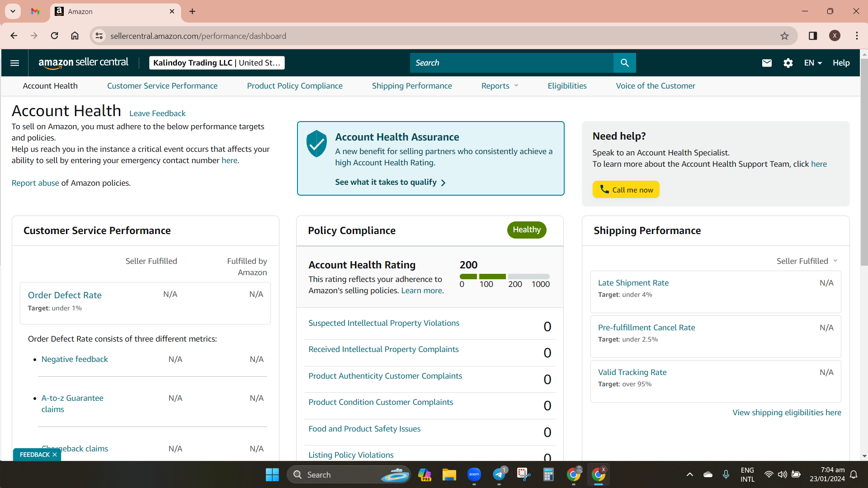This screenshot has height=488, width=868.
Task: Open the notifications bell in taskbar
Action: [x=854, y=474]
